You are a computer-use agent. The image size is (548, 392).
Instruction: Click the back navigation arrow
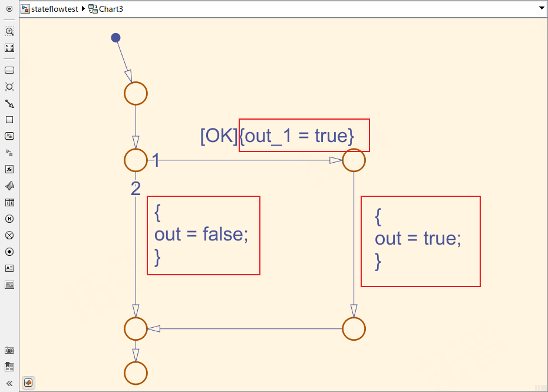click(9, 9)
